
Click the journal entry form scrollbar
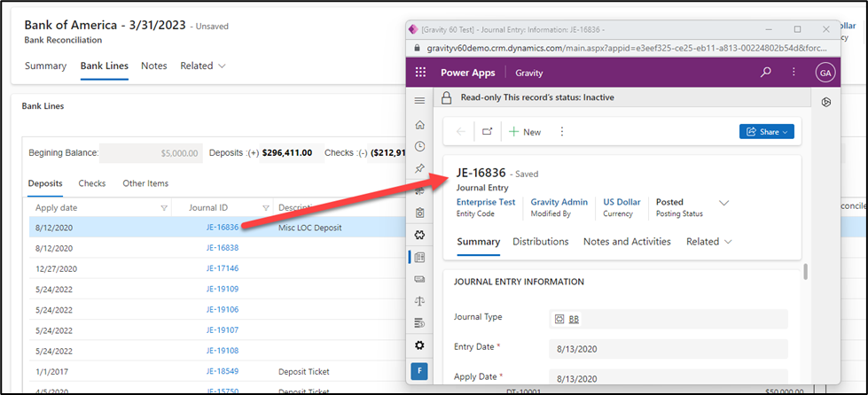click(x=805, y=272)
